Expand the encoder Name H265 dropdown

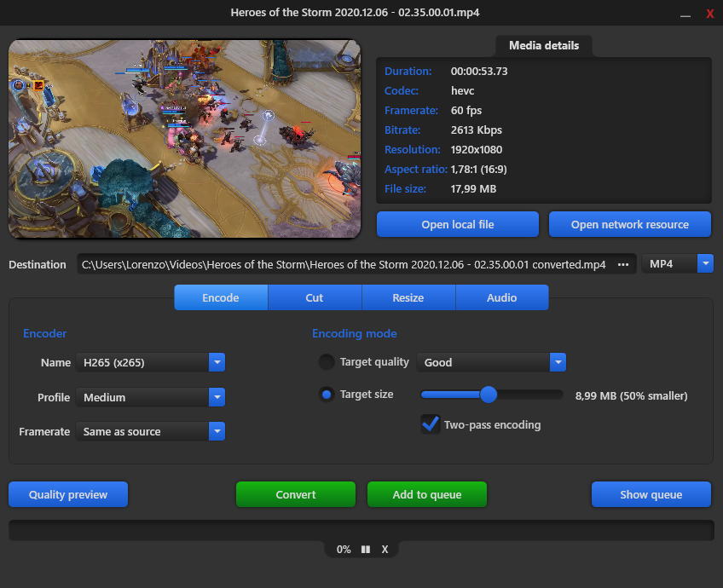[x=217, y=362]
